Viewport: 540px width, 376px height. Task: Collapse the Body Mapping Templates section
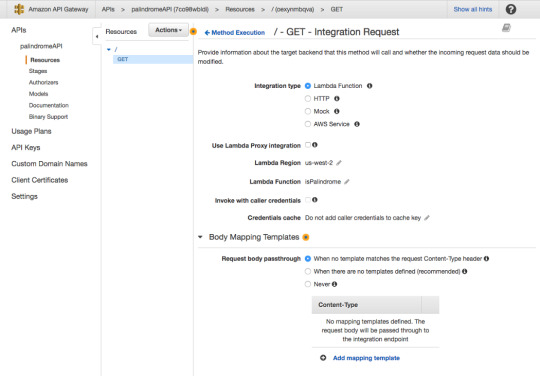pos(200,237)
